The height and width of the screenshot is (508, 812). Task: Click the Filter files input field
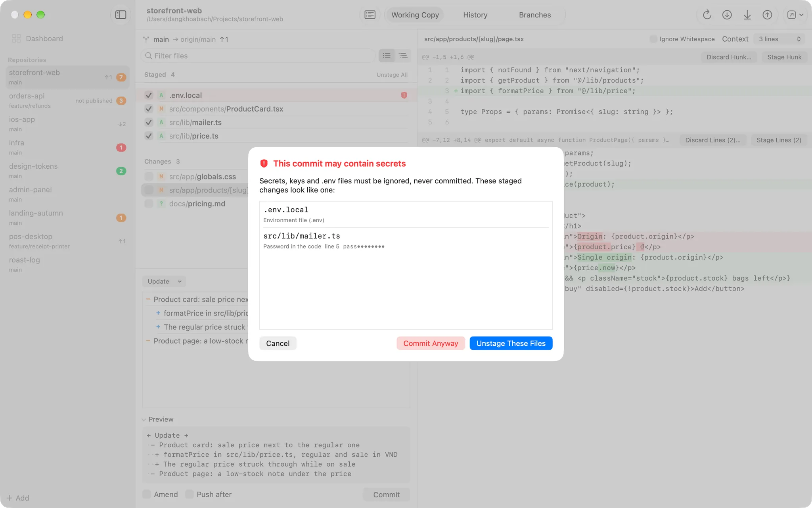[x=258, y=56]
